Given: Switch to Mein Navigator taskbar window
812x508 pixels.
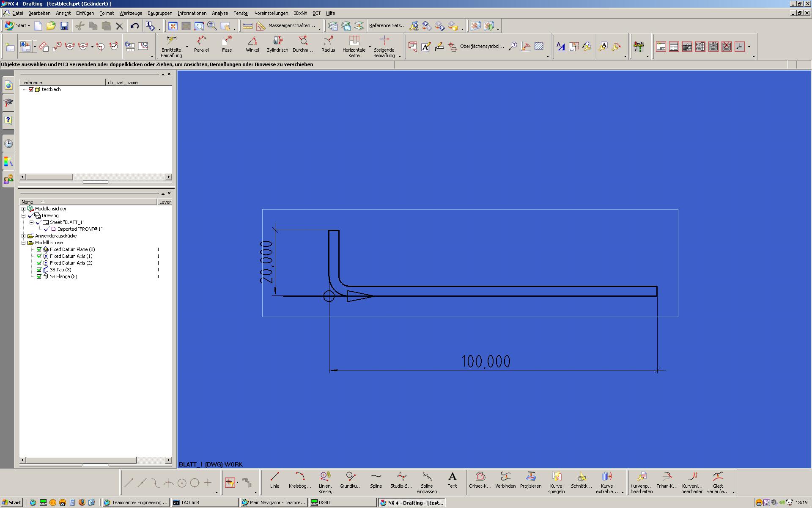Looking at the screenshot, I should (274, 502).
